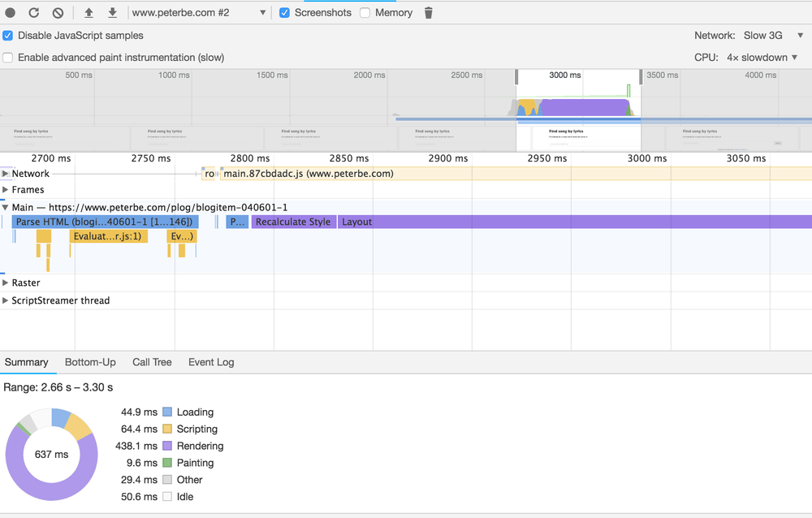The width and height of the screenshot is (812, 518).
Task: Switch to the Bottom-Up tab
Action: tap(90, 362)
